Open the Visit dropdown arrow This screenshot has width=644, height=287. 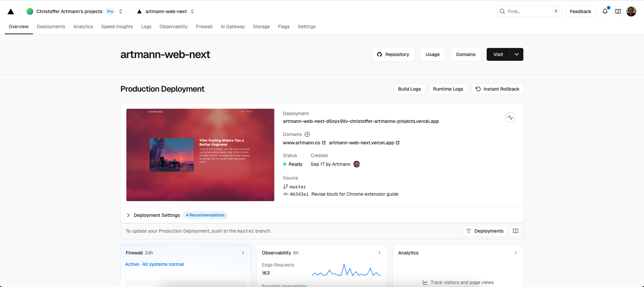click(x=517, y=54)
